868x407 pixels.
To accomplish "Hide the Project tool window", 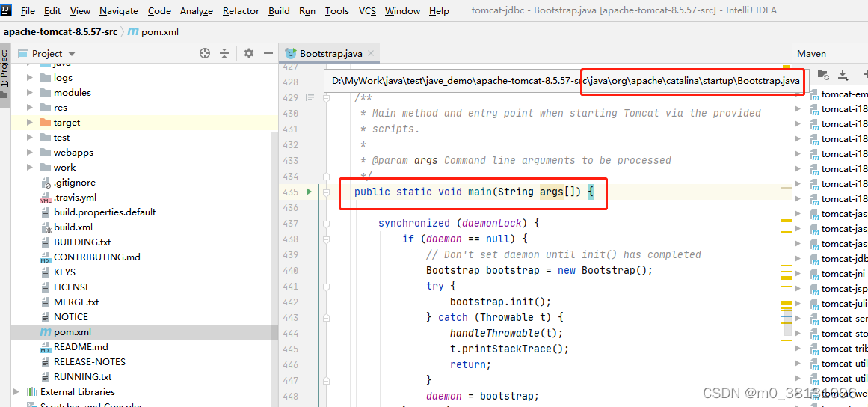I will click(268, 53).
